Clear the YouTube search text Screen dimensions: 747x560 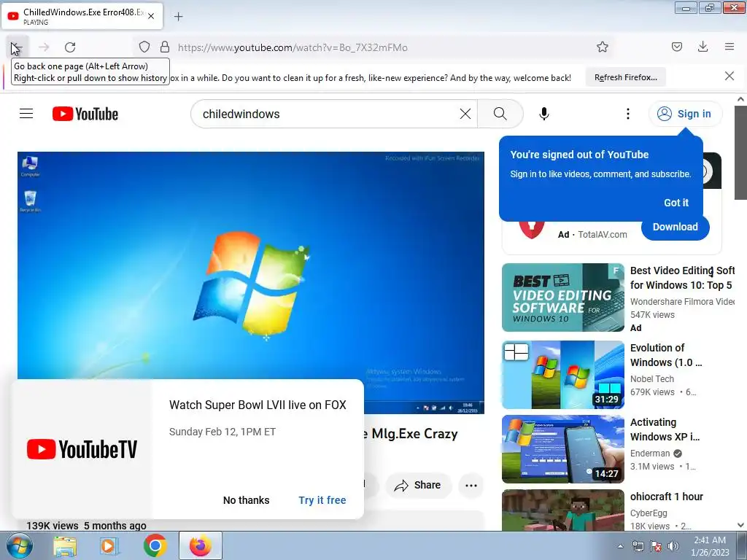click(465, 114)
